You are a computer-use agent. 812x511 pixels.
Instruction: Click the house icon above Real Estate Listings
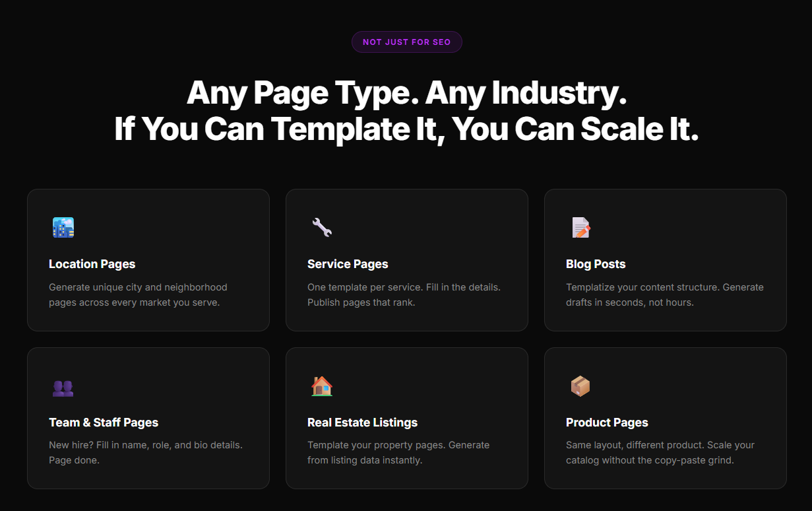[322, 386]
